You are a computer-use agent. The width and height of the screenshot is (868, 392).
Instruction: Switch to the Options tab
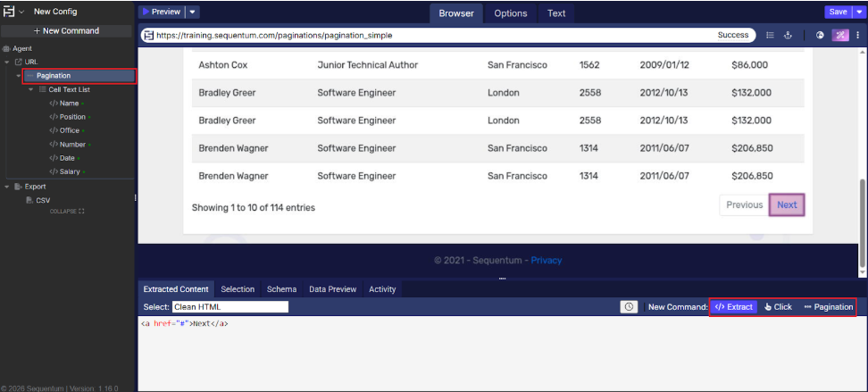(510, 13)
